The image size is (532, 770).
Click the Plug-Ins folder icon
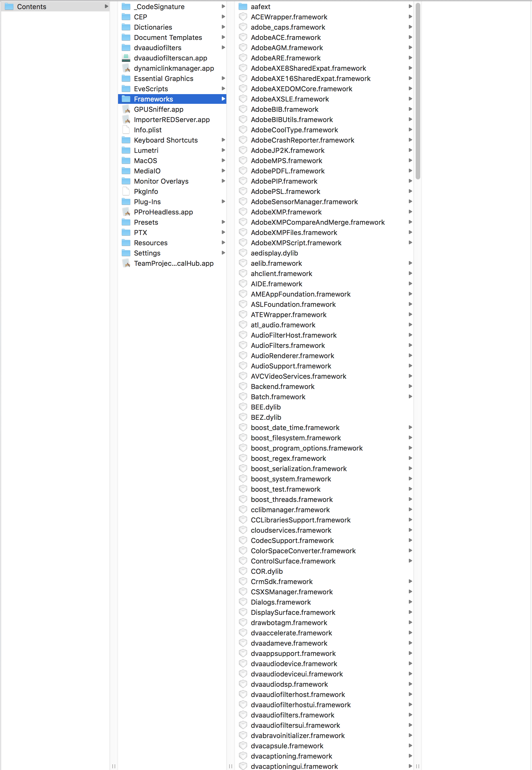coord(126,201)
